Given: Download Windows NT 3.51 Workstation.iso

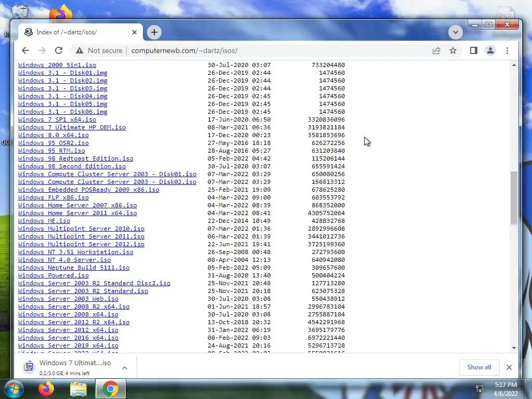Looking at the screenshot, I should pyautogui.click(x=76, y=252).
